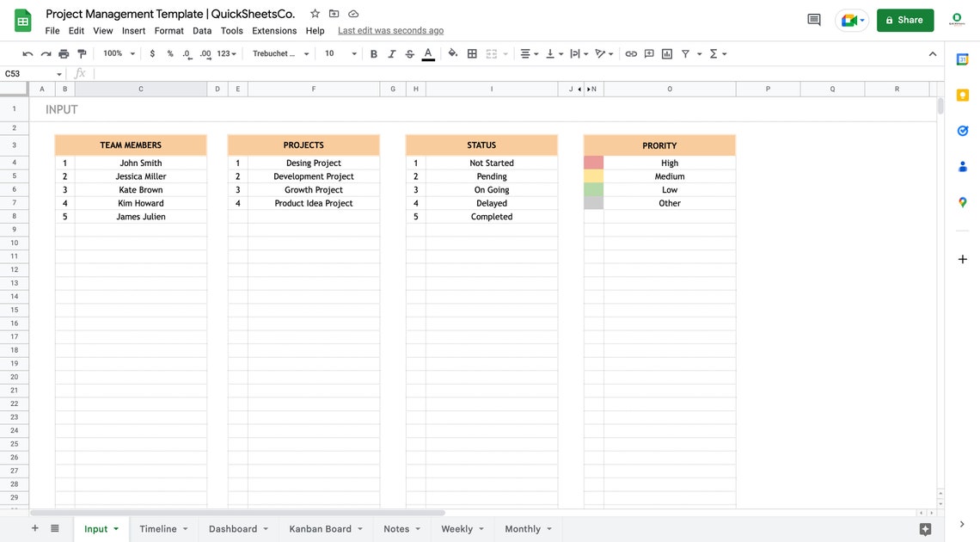This screenshot has width=980, height=542.
Task: Toggle italic formatting
Action: pyautogui.click(x=391, y=52)
